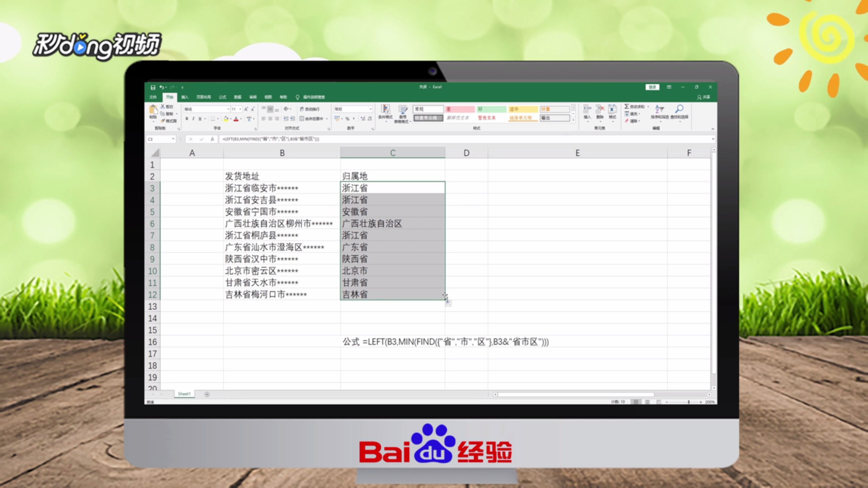The height and width of the screenshot is (488, 868).
Task: Click the Save icon in quick access toolbar
Action: pos(153,87)
